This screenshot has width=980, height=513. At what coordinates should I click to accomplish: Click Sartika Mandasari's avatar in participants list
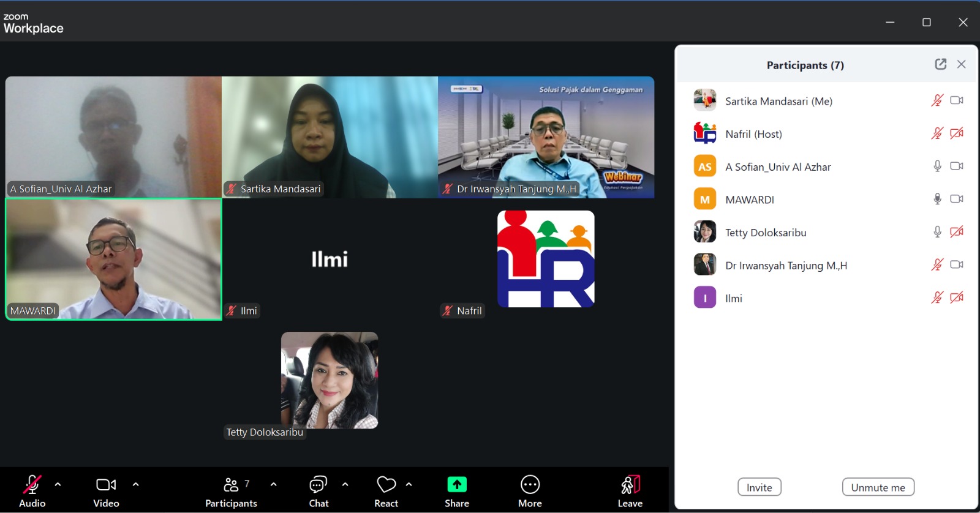click(705, 100)
